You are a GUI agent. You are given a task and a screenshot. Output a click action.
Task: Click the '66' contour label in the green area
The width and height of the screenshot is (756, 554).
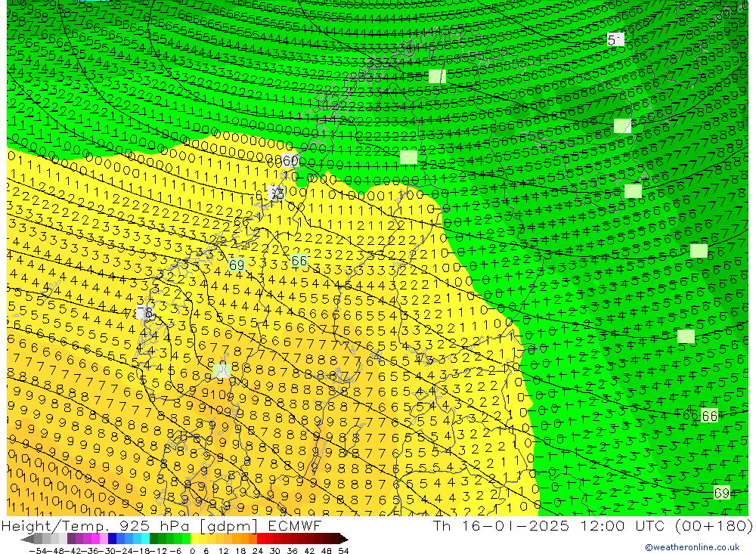point(710,416)
